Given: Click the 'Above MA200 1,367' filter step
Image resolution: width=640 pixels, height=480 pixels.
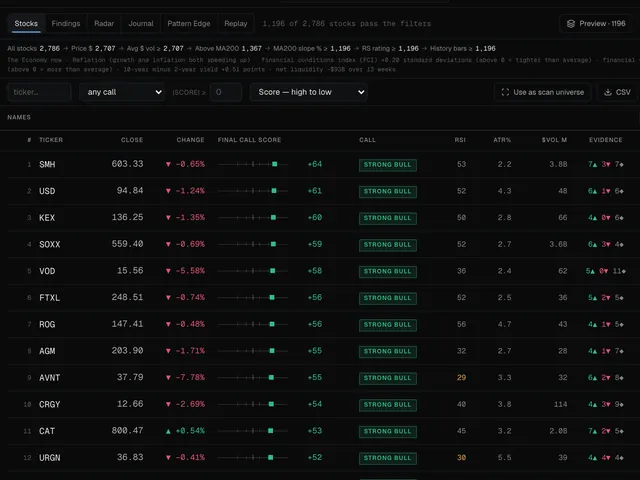Looking at the screenshot, I should [x=228, y=49].
